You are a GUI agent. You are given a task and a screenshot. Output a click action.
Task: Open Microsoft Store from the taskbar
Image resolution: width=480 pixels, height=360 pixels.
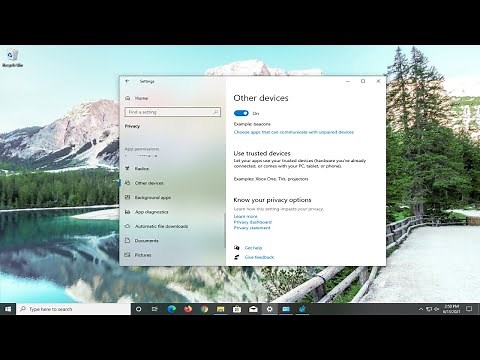(x=237, y=309)
